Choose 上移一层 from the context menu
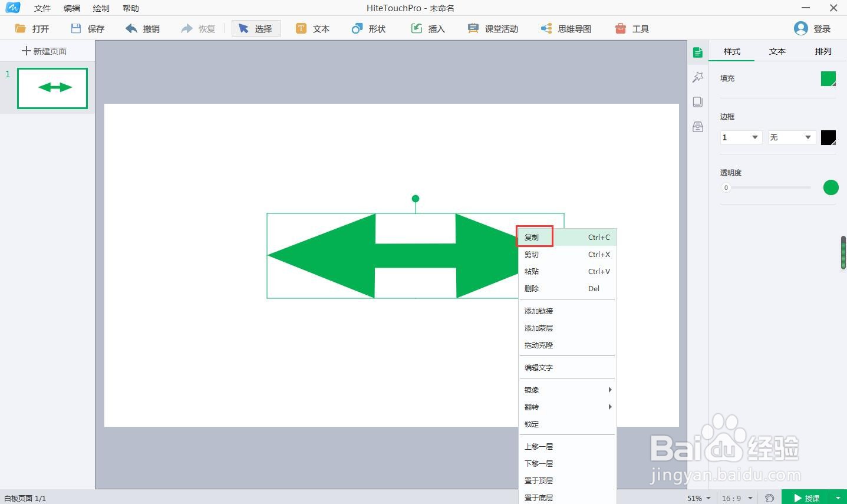 568,446
